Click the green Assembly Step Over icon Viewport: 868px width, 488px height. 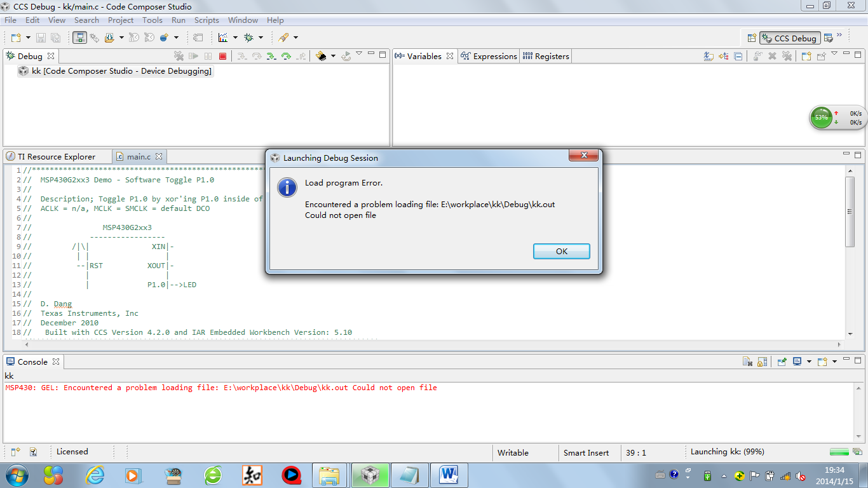click(x=286, y=56)
